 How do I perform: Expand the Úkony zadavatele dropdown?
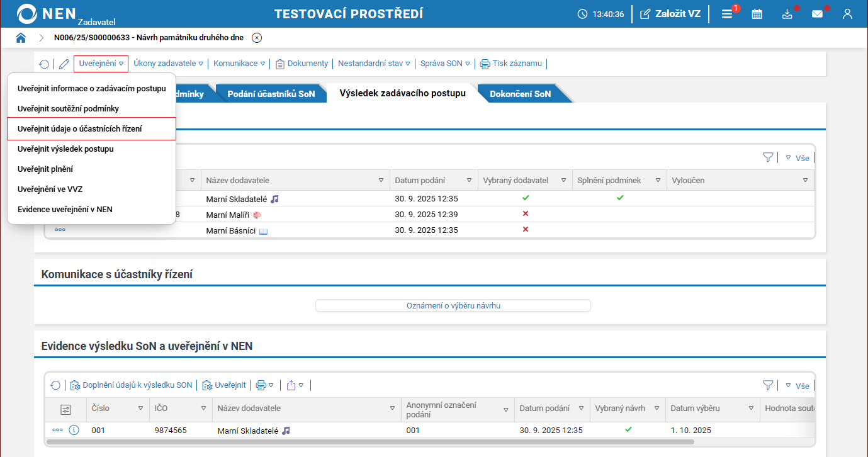(x=168, y=64)
